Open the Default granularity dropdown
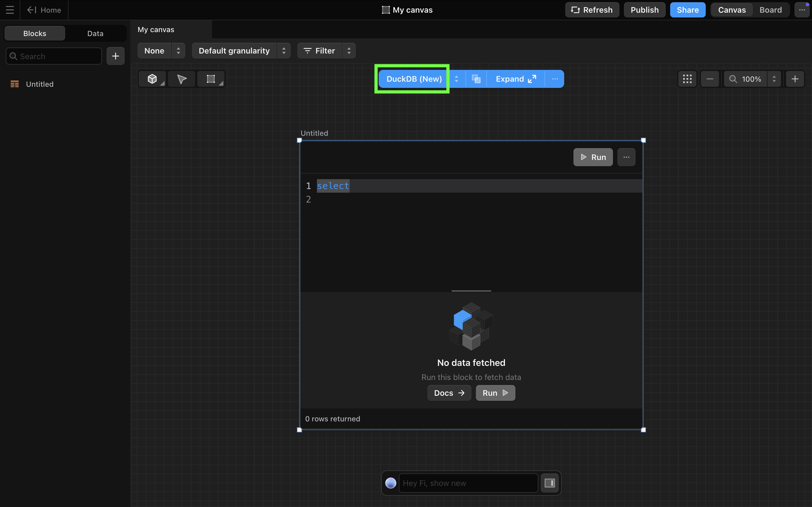The image size is (812, 507). point(240,51)
